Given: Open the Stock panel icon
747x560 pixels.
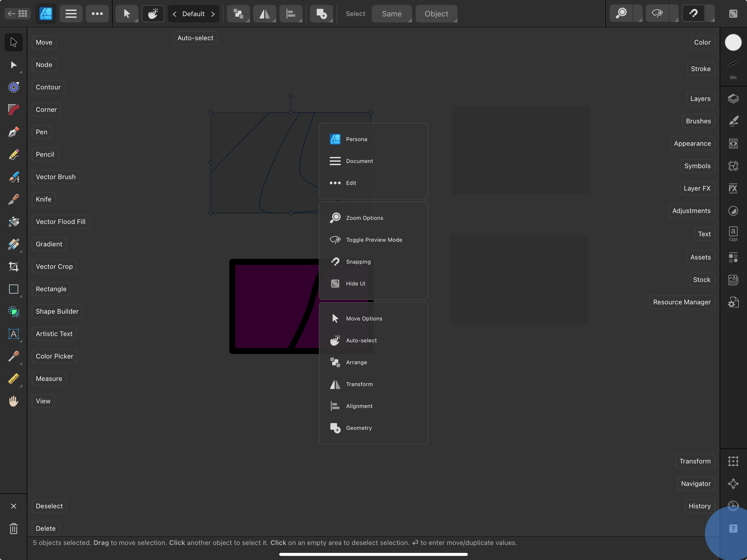Looking at the screenshot, I should [x=733, y=280].
